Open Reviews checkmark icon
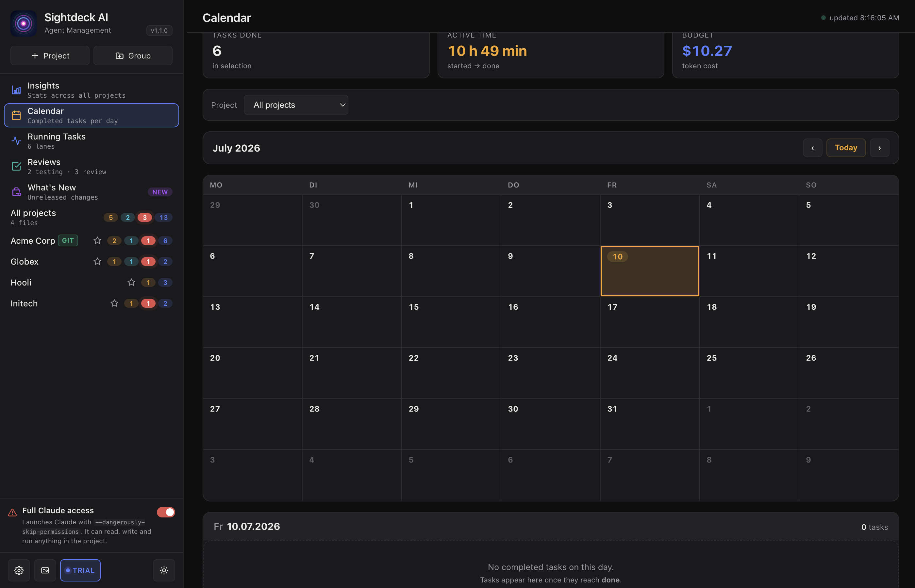 tap(16, 167)
